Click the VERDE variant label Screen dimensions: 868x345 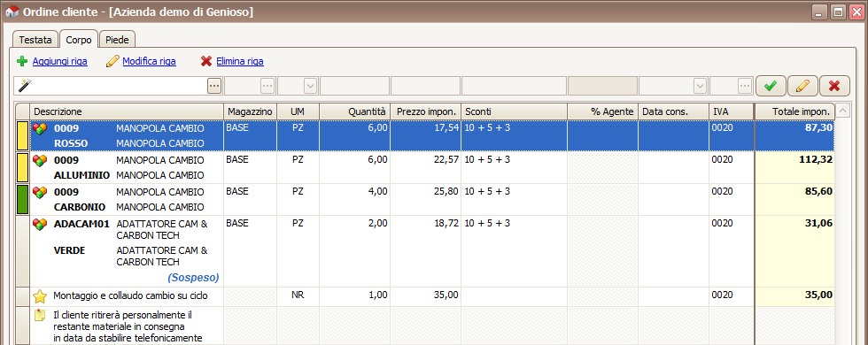tap(69, 250)
